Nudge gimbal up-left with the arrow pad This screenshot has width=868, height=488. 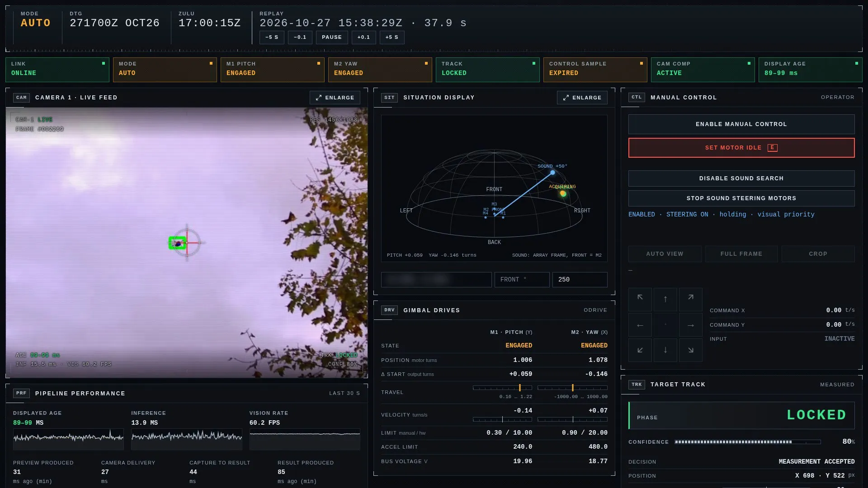[x=640, y=299]
